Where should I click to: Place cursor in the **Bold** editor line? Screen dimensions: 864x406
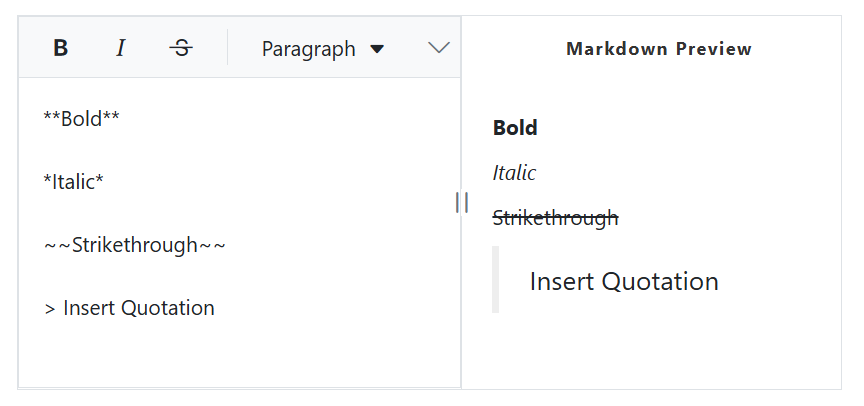coord(82,119)
